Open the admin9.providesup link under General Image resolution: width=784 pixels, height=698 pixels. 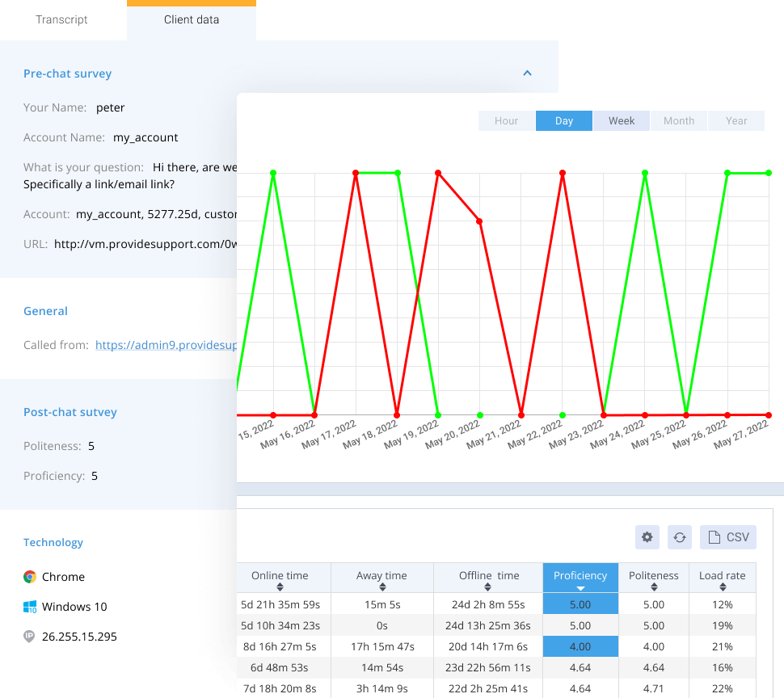click(x=166, y=345)
